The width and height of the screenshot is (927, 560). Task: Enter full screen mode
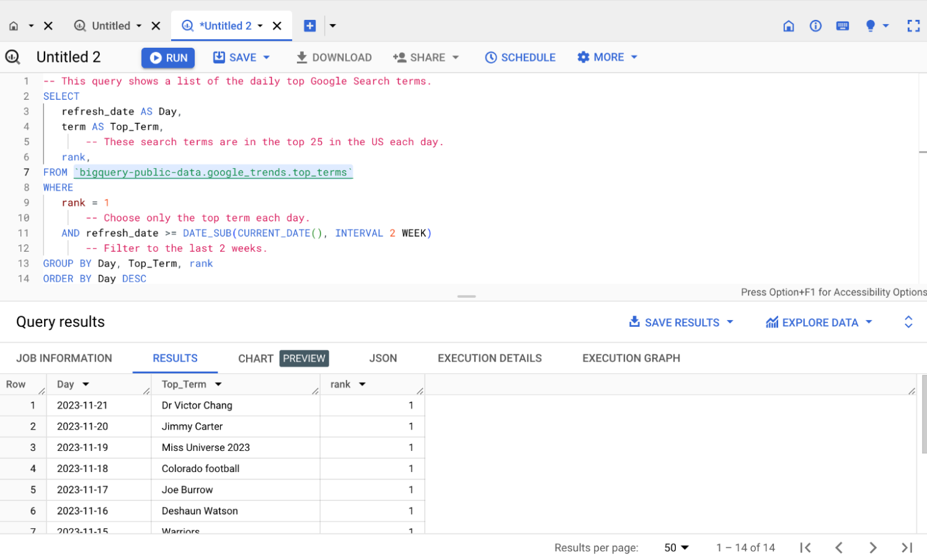[913, 25]
